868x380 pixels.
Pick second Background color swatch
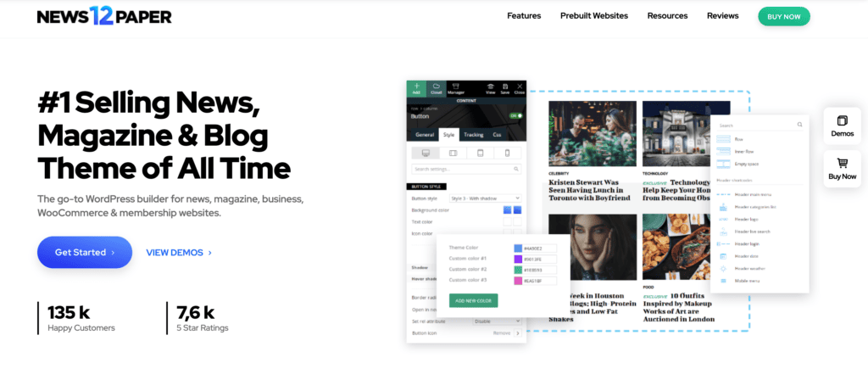[x=517, y=210]
